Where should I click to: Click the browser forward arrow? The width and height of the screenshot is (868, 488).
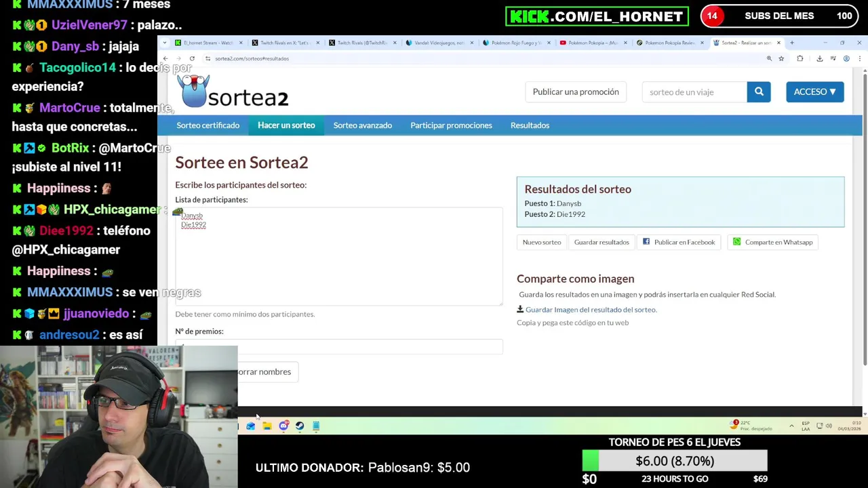[x=178, y=59]
